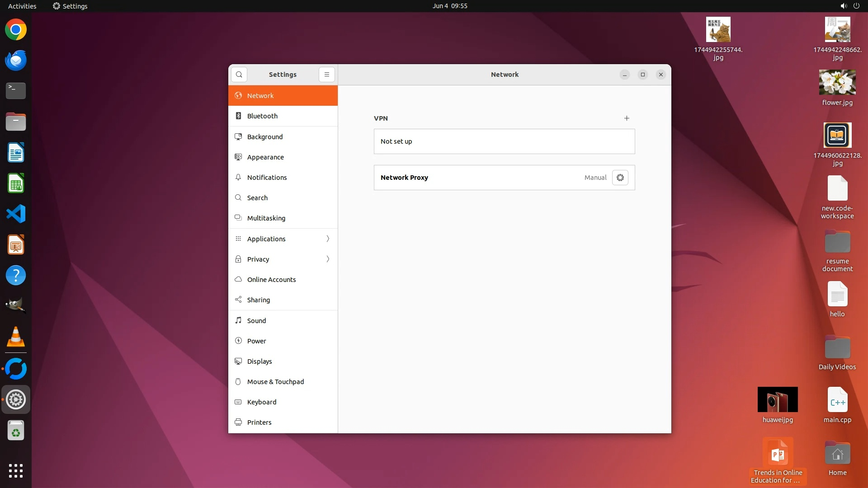Image resolution: width=868 pixels, height=488 pixels.
Task: Open the system volume indicator
Action: [x=843, y=6]
